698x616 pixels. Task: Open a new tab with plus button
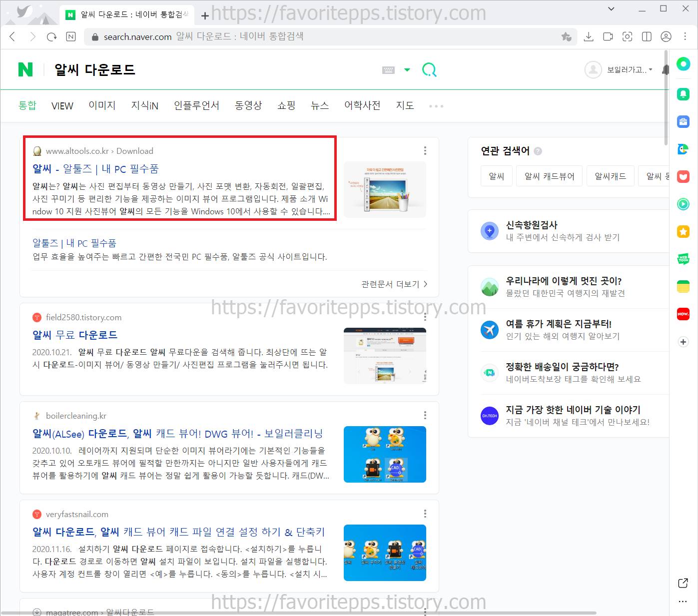pos(205,15)
